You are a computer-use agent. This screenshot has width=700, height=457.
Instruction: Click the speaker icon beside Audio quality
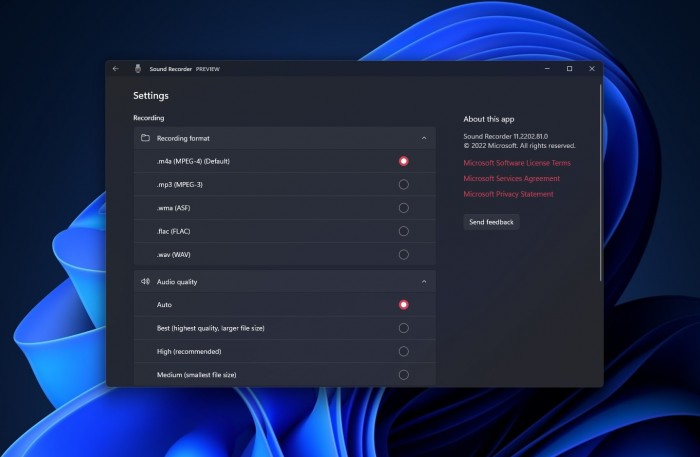click(145, 282)
